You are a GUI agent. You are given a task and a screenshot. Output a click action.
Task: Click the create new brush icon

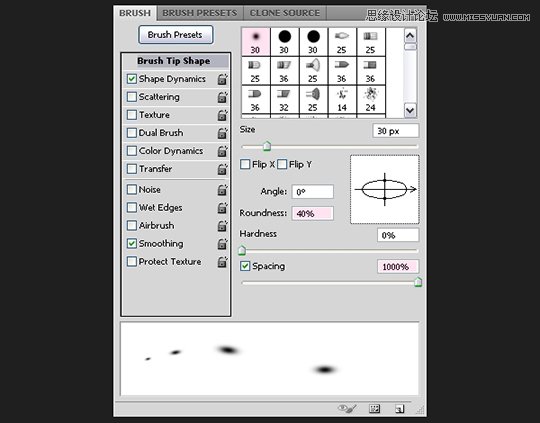(399, 409)
